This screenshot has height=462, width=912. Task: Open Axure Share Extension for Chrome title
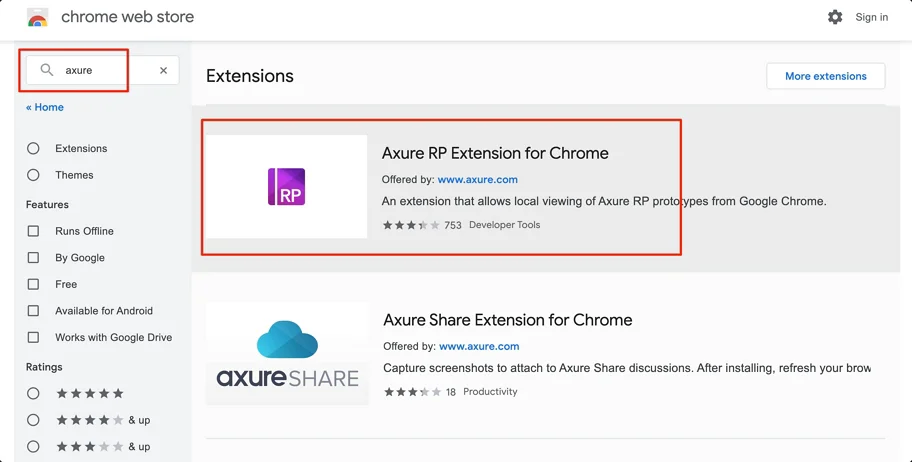[x=508, y=320]
